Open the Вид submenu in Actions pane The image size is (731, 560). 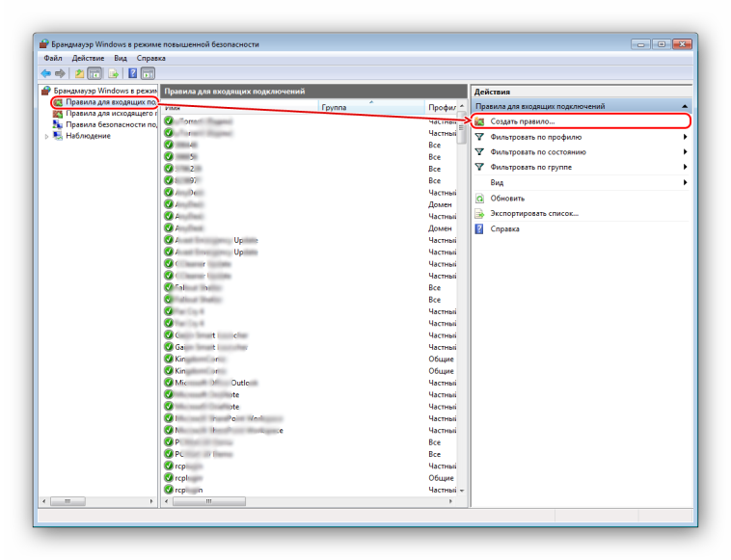[x=581, y=182]
